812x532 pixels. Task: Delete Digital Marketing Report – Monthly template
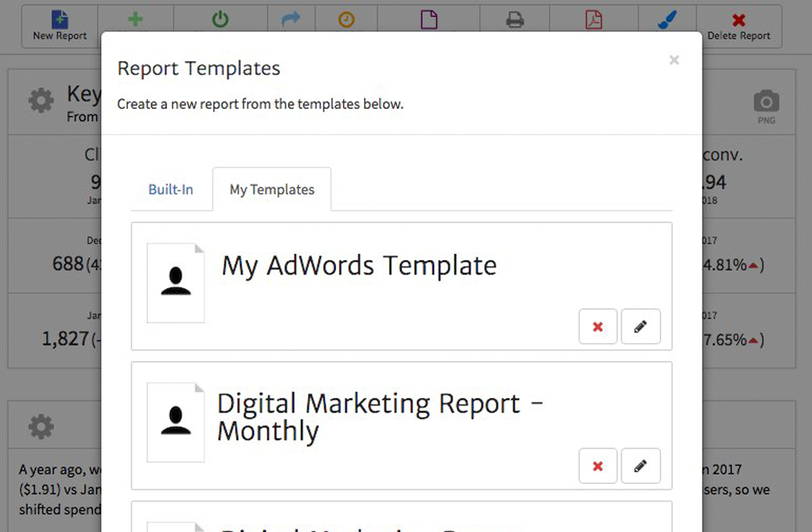597,466
